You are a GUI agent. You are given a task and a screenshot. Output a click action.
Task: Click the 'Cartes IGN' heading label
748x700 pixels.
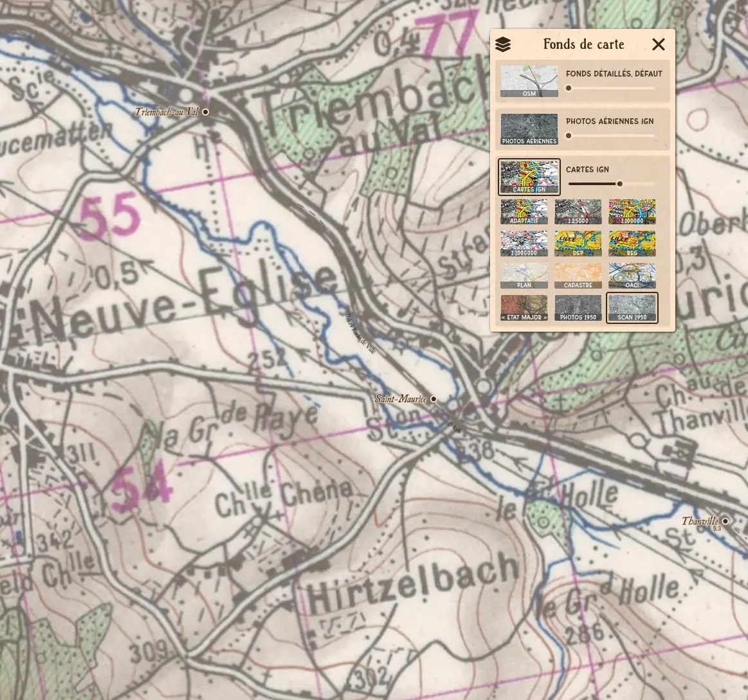tap(587, 170)
